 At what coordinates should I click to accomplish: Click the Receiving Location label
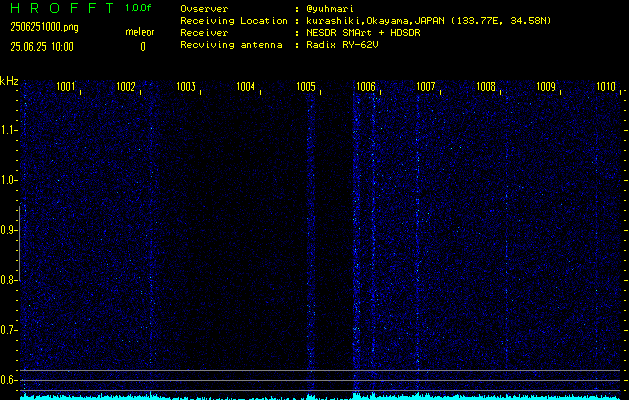point(234,21)
